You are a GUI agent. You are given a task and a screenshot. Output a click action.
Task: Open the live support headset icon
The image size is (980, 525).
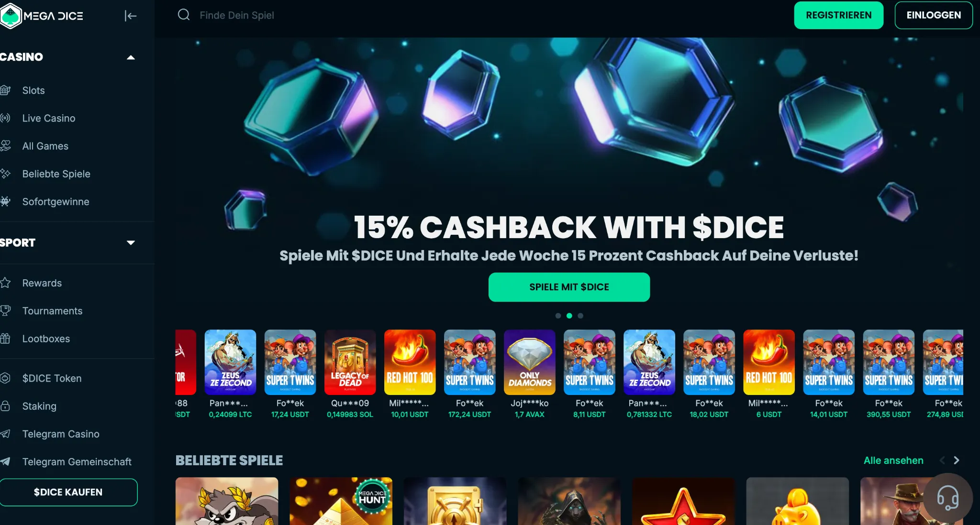947,498
